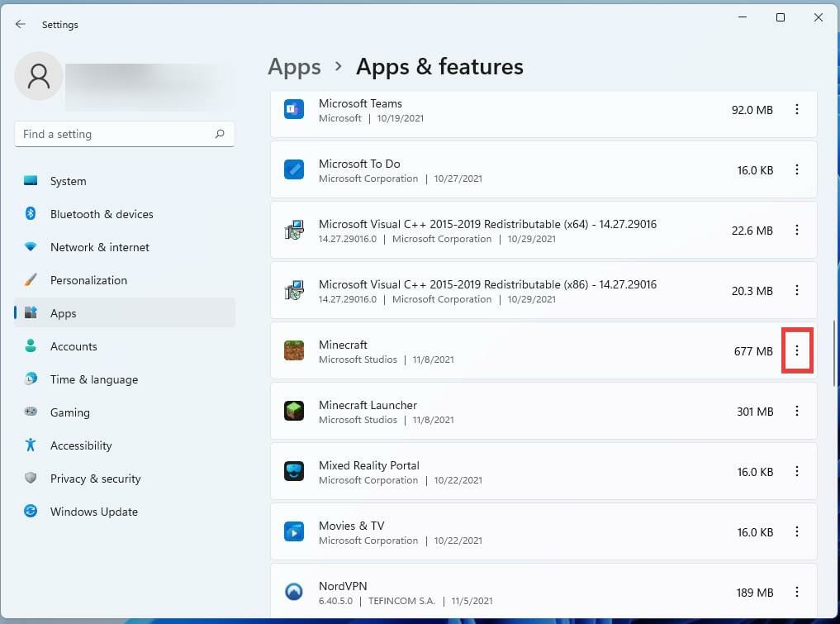Click the Apps grid icon in sidebar
This screenshot has height=624, width=840.
point(31,312)
